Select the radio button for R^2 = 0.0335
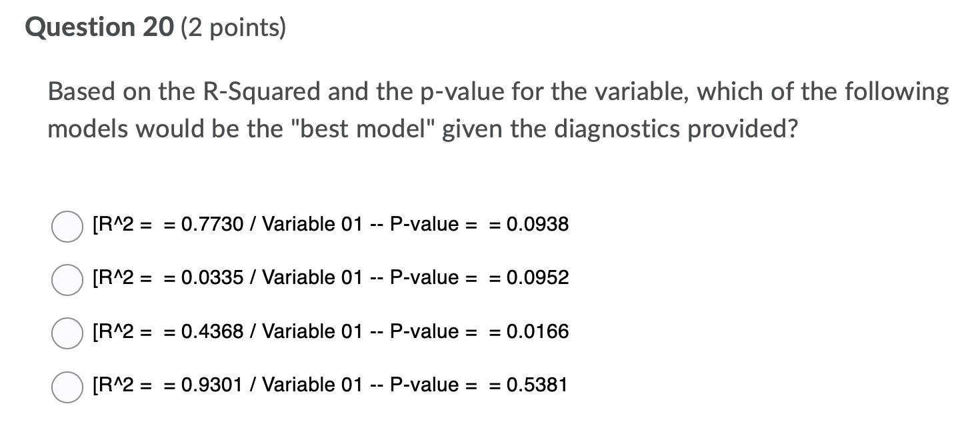Screen dimensions: 980x428 click(67, 279)
